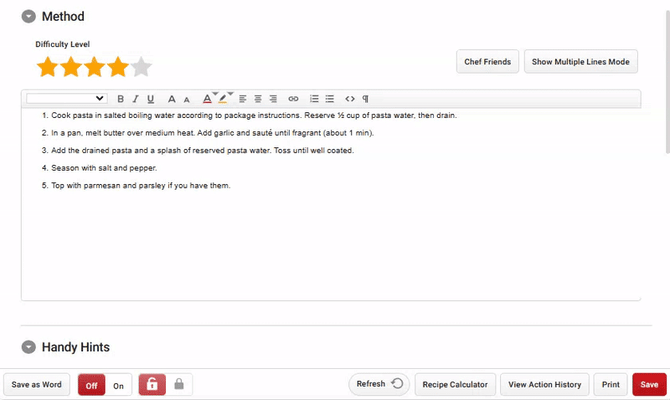This screenshot has height=400, width=670.
Task: Click into the method text editing area
Action: [x=330, y=240]
